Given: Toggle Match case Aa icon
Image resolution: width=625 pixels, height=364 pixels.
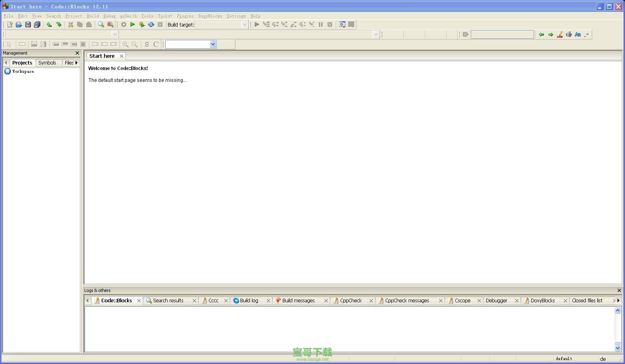Looking at the screenshot, I should pyautogui.click(x=578, y=34).
